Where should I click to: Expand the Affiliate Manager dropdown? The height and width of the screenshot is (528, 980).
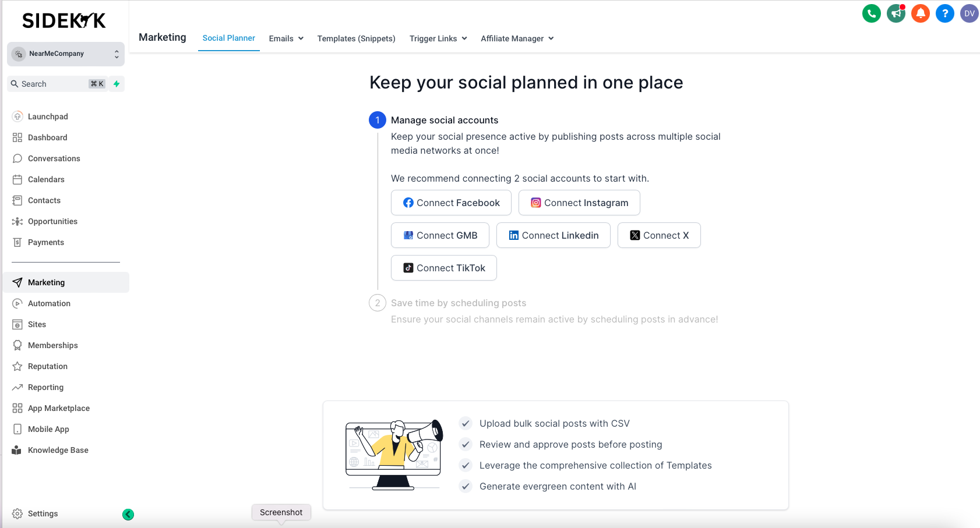[517, 38]
